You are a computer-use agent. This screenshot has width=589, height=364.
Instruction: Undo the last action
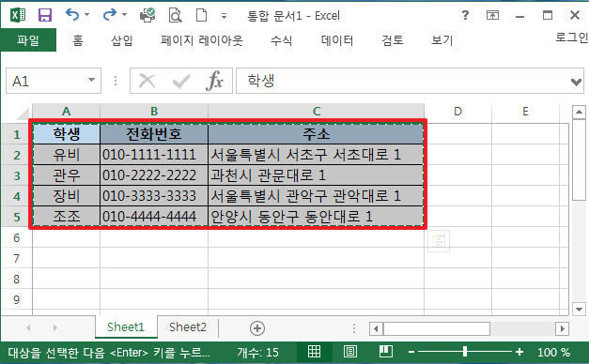(x=72, y=15)
